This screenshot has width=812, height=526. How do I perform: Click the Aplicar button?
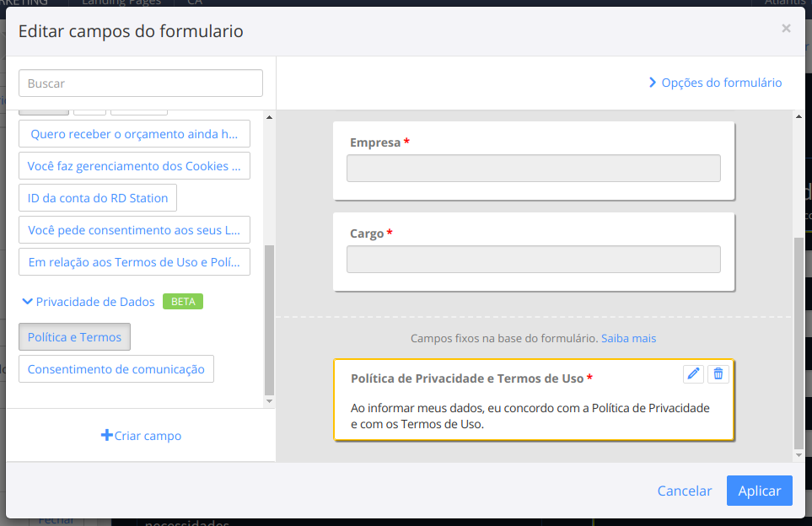[x=759, y=491]
